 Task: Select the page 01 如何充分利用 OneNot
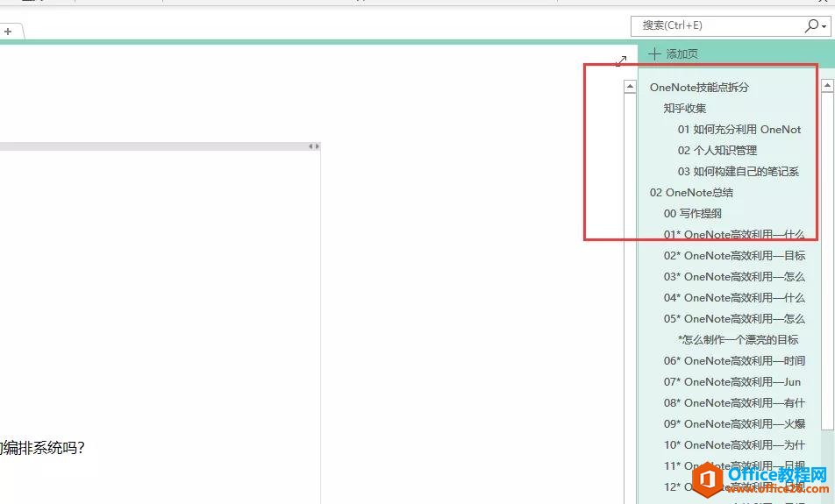point(739,130)
